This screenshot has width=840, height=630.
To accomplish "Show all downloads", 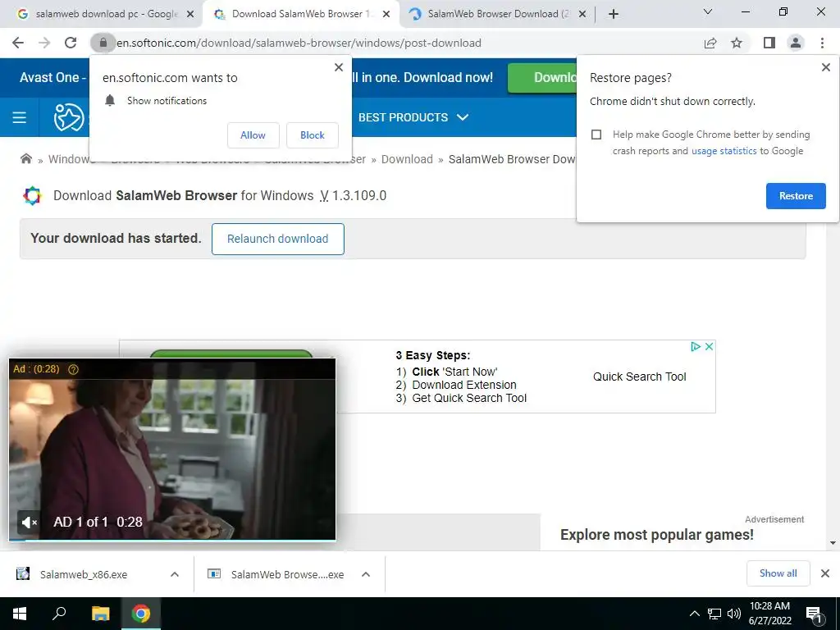I will click(778, 573).
